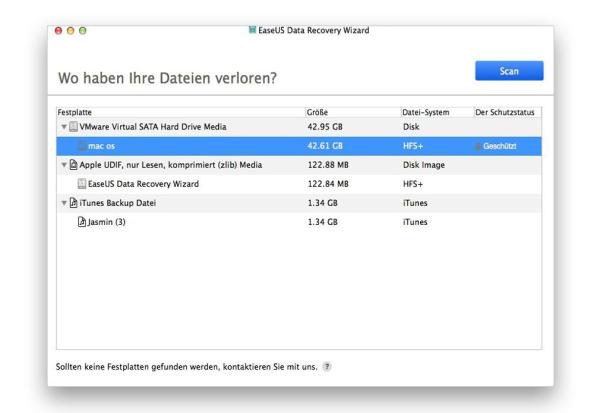Viewport: 600px width, 413px height.
Task: Click iTunes file system in the Jasmin row
Action: pos(415,222)
